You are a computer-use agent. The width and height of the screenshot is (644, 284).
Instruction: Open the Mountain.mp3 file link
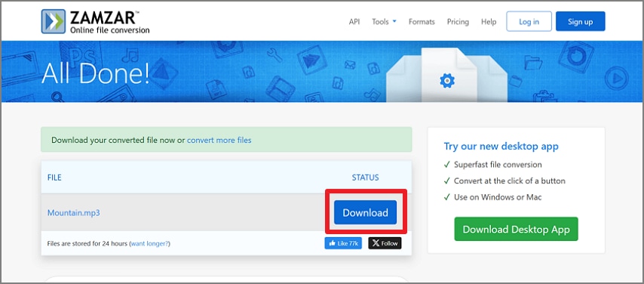(73, 213)
